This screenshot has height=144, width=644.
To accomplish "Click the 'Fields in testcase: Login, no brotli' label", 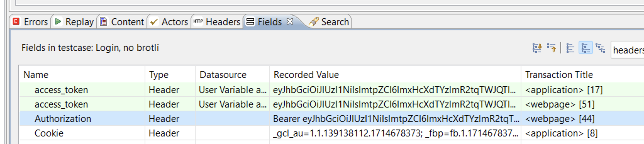I will click(x=90, y=47).
